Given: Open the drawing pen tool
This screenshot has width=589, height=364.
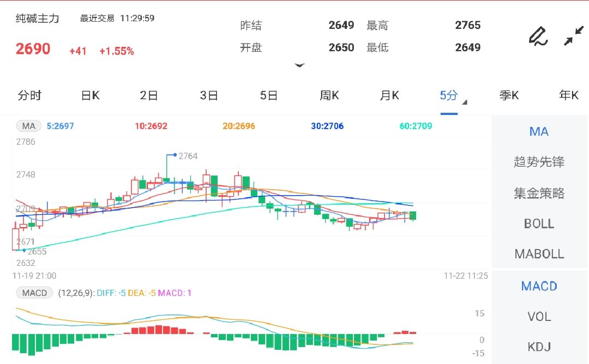Looking at the screenshot, I should tap(538, 37).
